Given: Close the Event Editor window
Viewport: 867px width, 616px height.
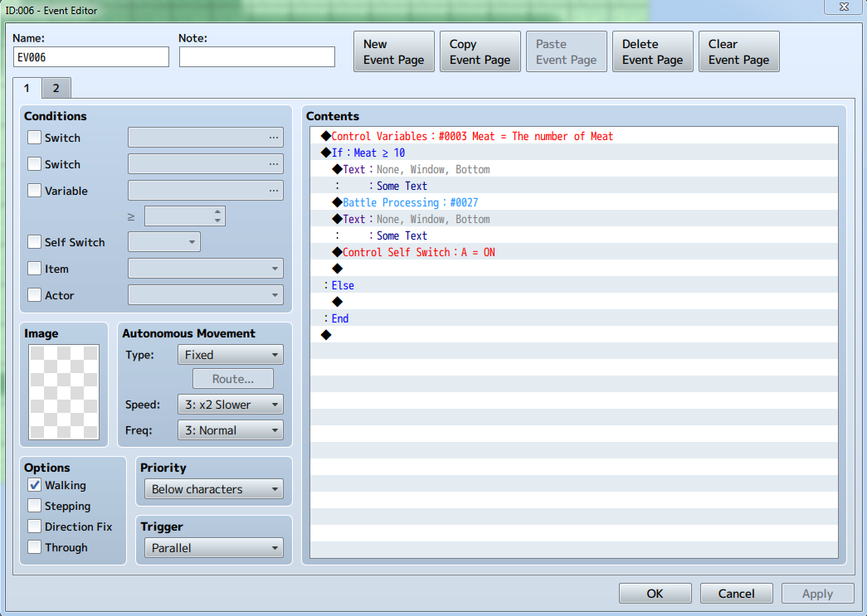Looking at the screenshot, I should (844, 7).
